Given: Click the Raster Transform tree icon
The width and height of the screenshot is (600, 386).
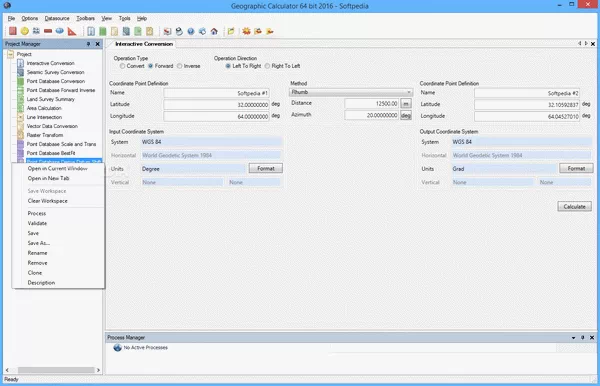Looking at the screenshot, I should (x=21, y=135).
